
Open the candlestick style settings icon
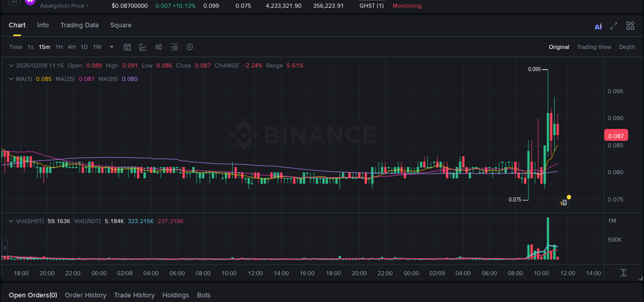click(158, 46)
